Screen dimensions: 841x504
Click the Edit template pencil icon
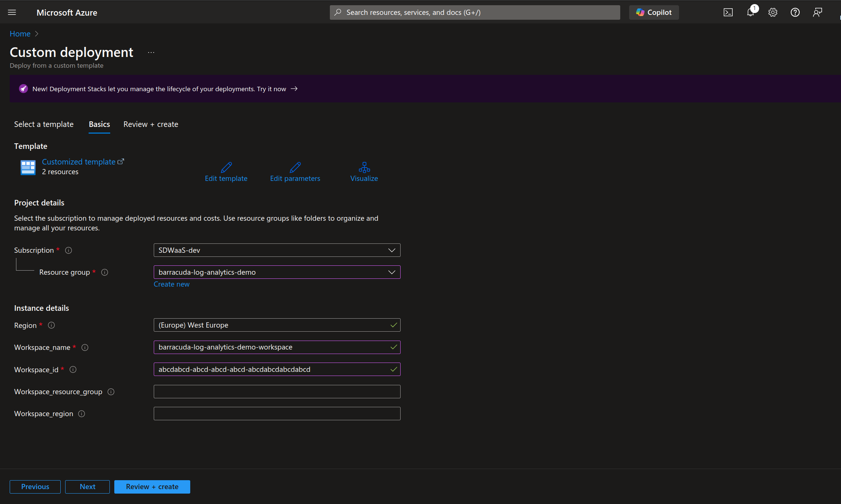[x=226, y=167]
